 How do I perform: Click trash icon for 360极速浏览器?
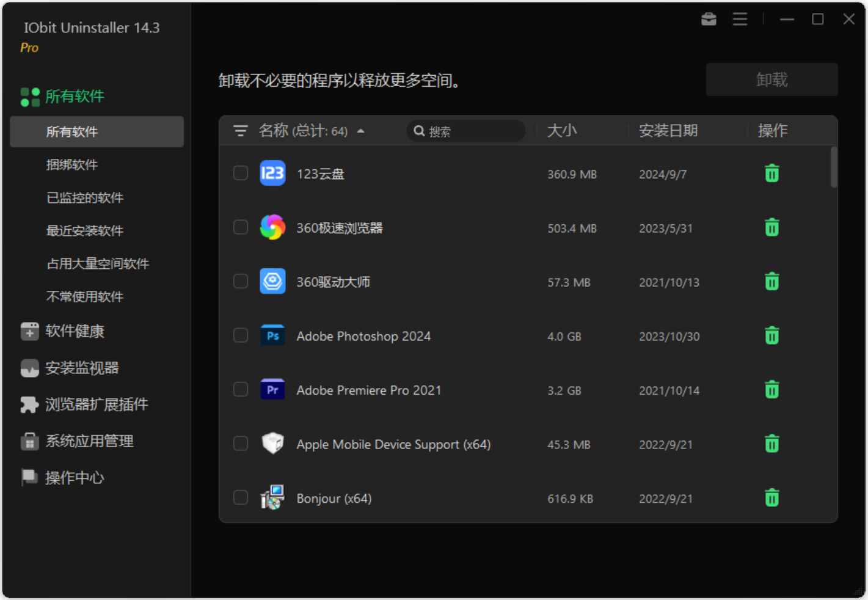click(x=772, y=227)
